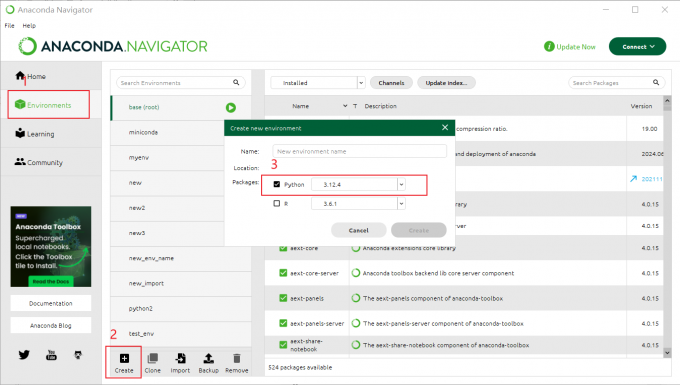Click the Backup environment icon
This screenshot has width=680, height=385.
coord(209,358)
